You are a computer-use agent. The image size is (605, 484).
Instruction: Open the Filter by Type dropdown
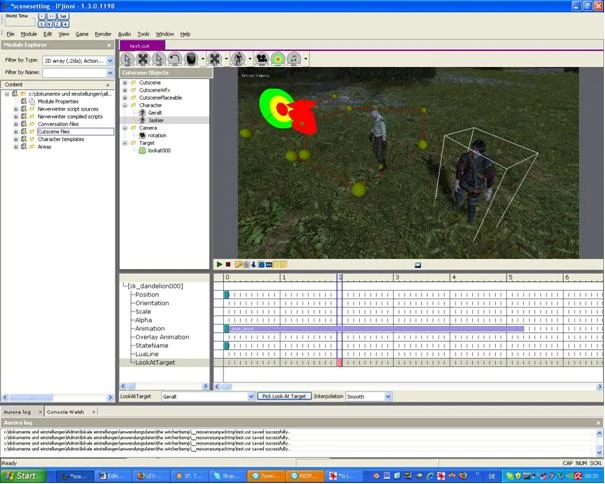point(110,61)
